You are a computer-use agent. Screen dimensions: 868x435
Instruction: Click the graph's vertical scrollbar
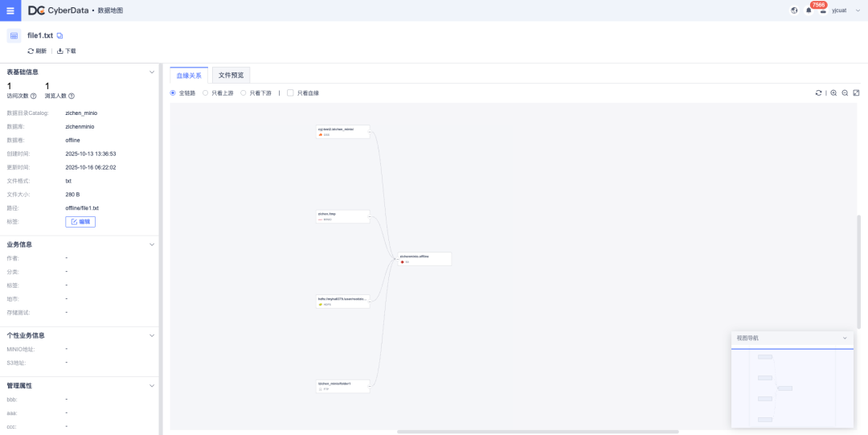pos(859,272)
